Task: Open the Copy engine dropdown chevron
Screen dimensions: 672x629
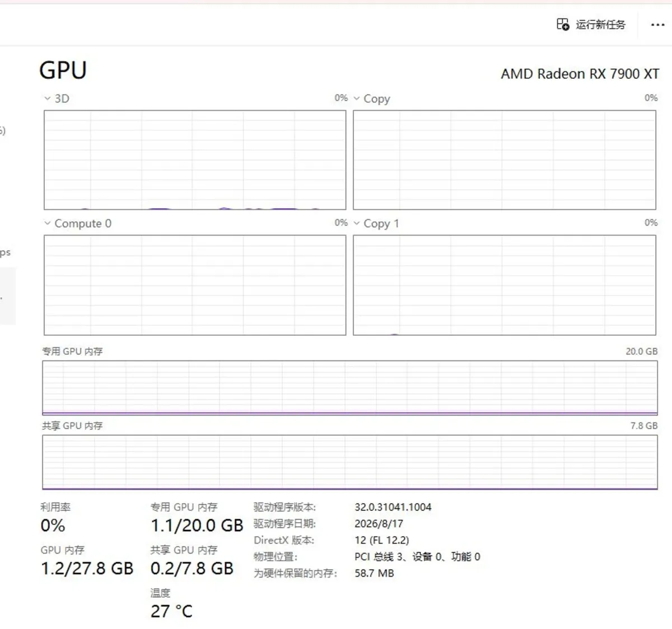Action: (357, 98)
